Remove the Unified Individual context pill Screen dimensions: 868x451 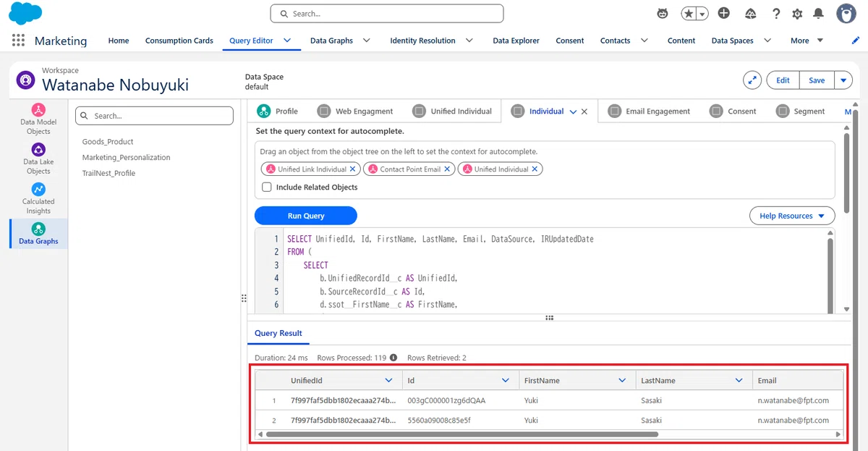coord(535,169)
